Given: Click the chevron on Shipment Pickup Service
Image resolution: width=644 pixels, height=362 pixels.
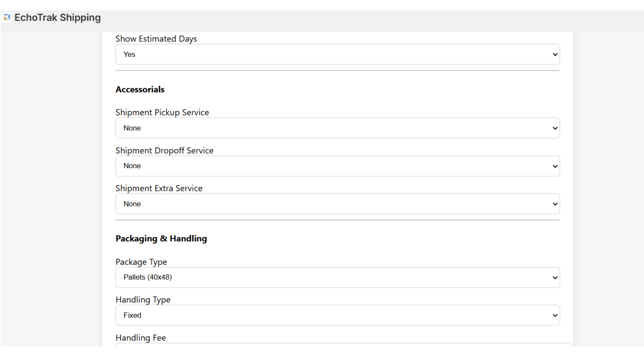Looking at the screenshot, I should (555, 128).
